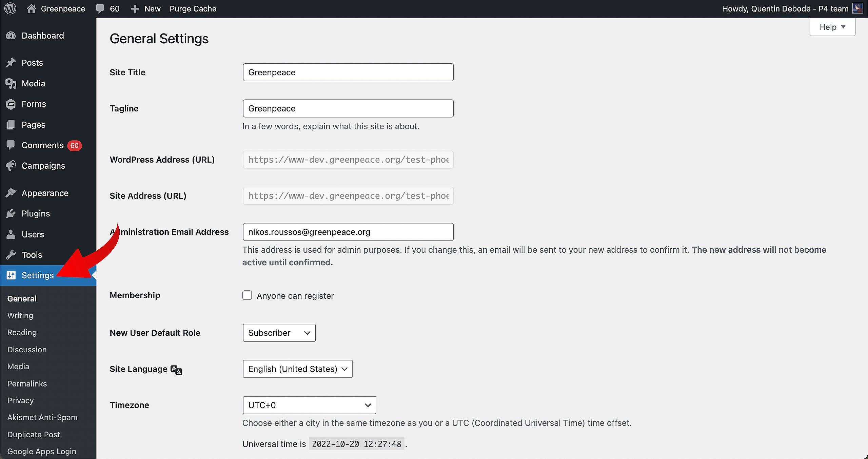Open the Writing settings submenu

20,316
